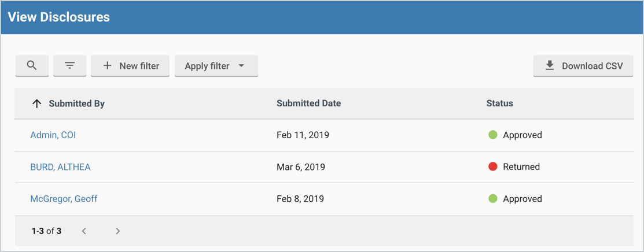Image resolution: width=644 pixels, height=252 pixels.
Task: Click the red Returned status dot
Action: (493, 166)
